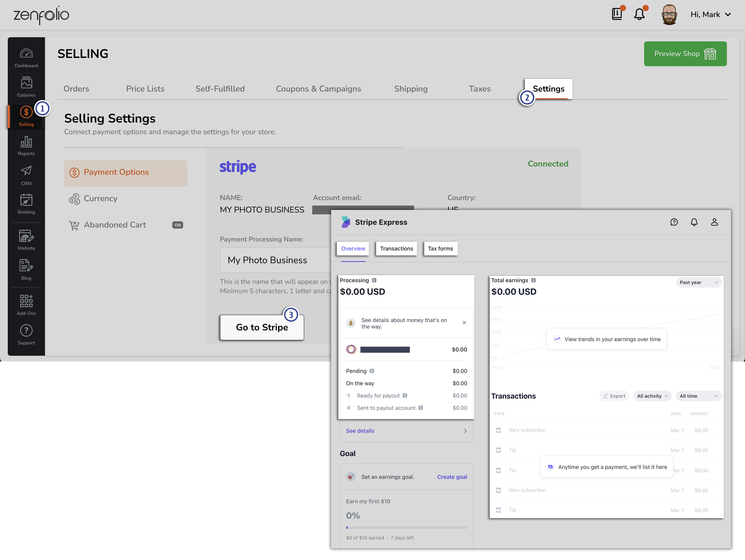
Task: Switch to the Shipping tab
Action: [411, 89]
